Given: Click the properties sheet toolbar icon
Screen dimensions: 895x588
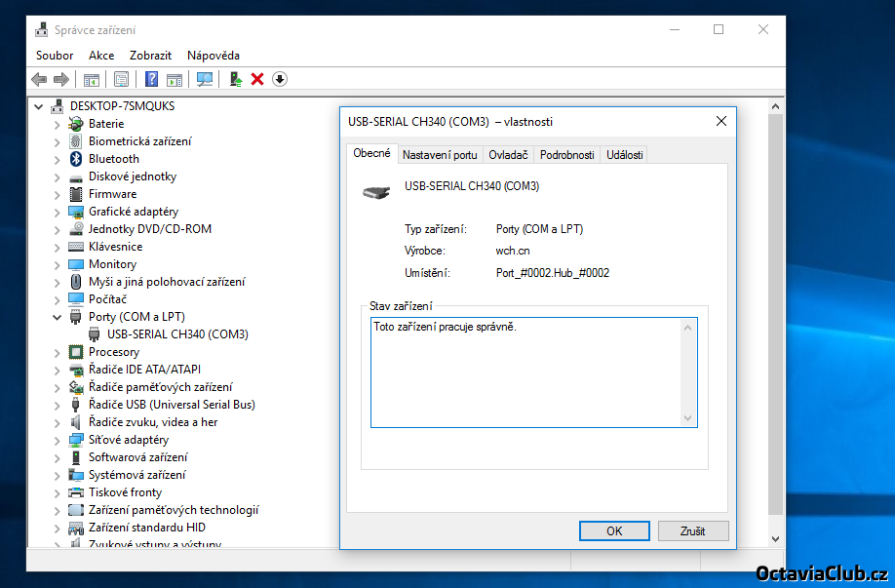Looking at the screenshot, I should (x=121, y=79).
